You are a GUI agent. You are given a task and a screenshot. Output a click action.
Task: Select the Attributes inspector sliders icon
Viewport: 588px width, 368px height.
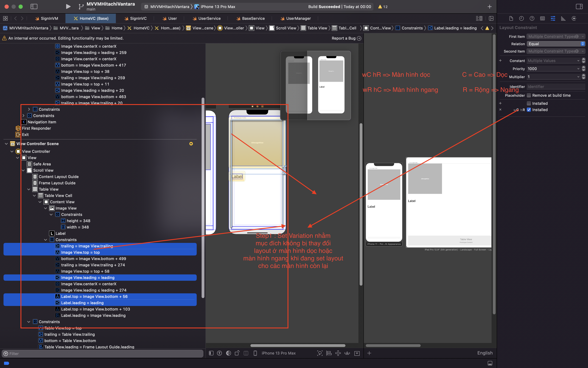pyautogui.click(x=553, y=19)
